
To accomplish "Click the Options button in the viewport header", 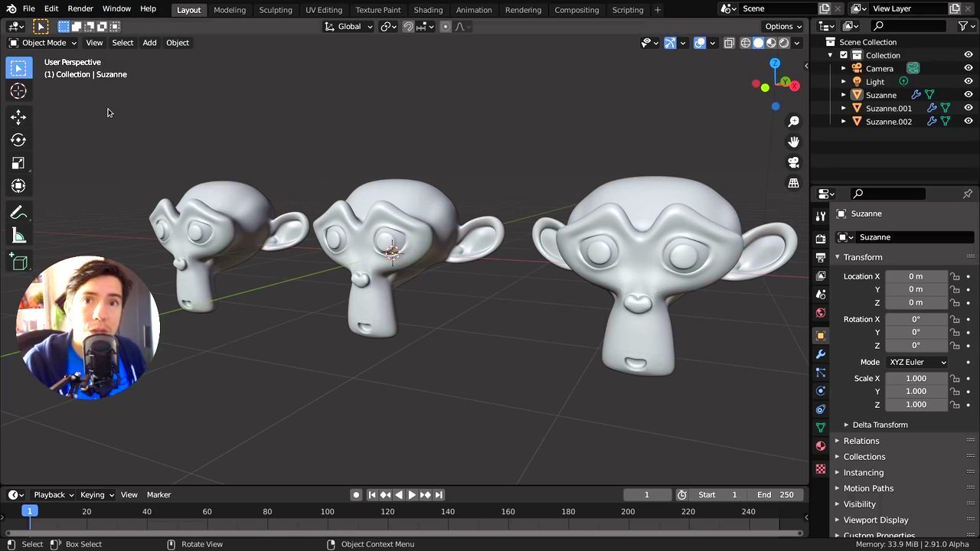I will click(x=783, y=26).
